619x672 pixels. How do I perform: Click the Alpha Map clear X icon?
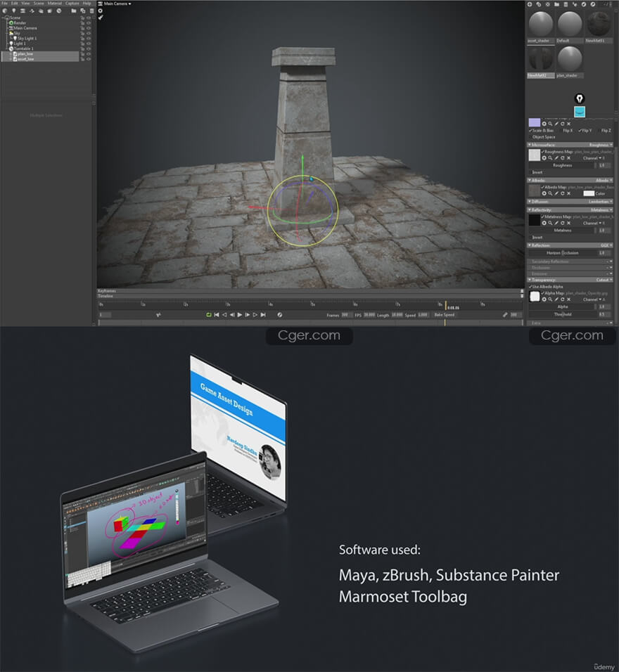tap(569, 299)
